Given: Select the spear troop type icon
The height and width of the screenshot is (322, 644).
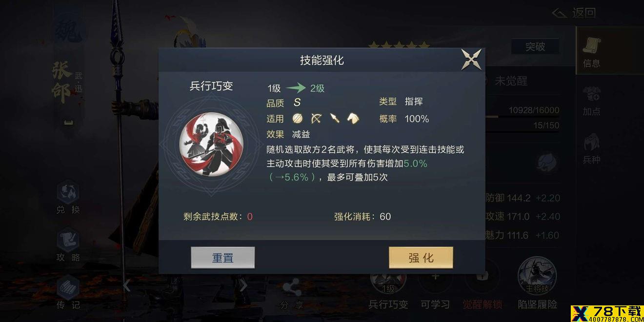Looking at the screenshot, I should 334,118.
